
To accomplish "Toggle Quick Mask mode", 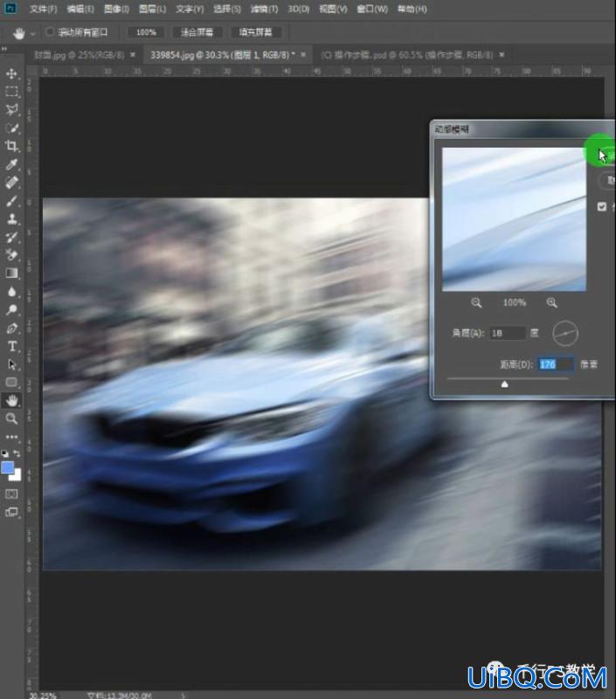I will coord(11,494).
